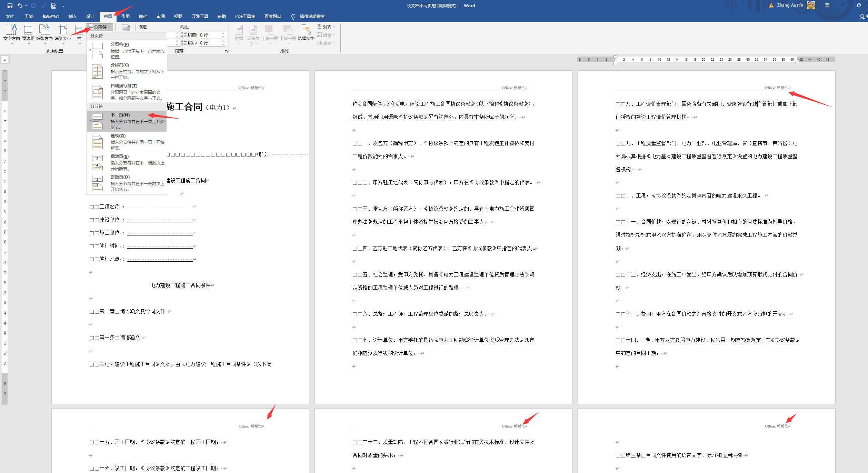Screen dimensions: 868x473
Task: Click the 操作说明搜索 lightbulb search box
Action: click(308, 16)
